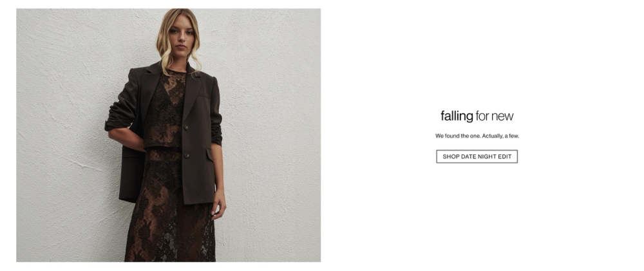
Task: Click the word "Actually" in the tagline
Action: (x=493, y=136)
